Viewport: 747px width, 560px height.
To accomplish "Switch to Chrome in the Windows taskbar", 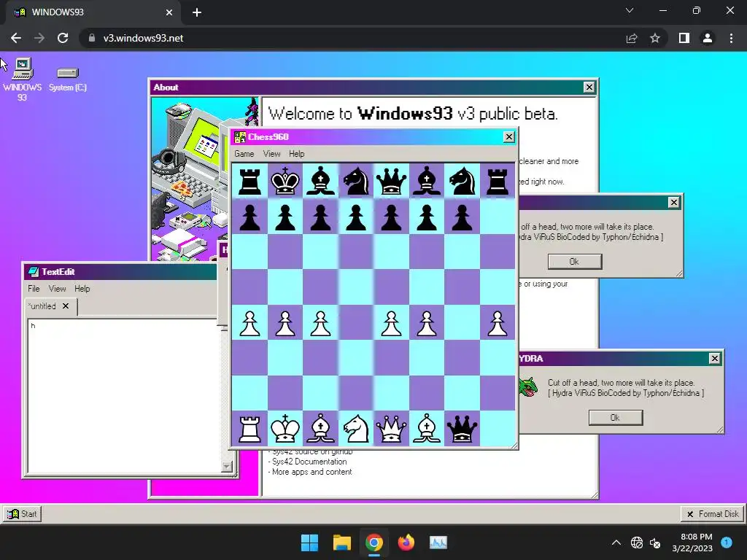I will [374, 542].
